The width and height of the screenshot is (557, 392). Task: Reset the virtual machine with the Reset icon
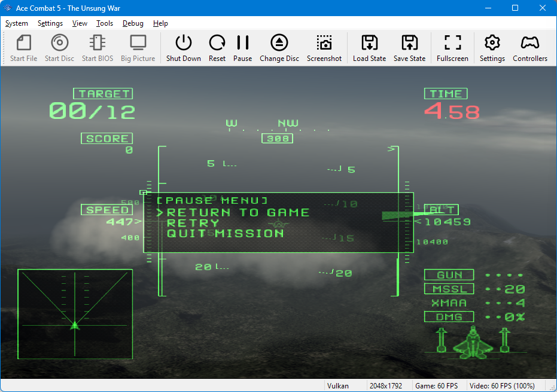point(217,47)
